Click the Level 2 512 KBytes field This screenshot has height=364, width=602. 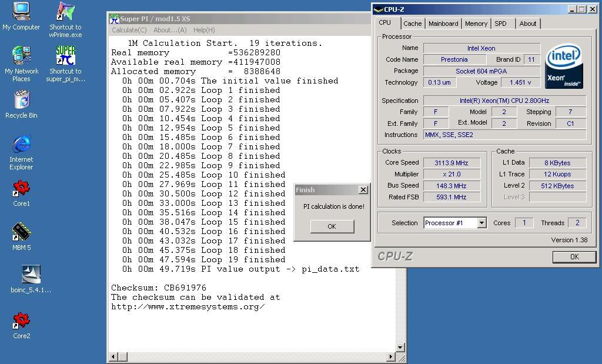click(557, 186)
